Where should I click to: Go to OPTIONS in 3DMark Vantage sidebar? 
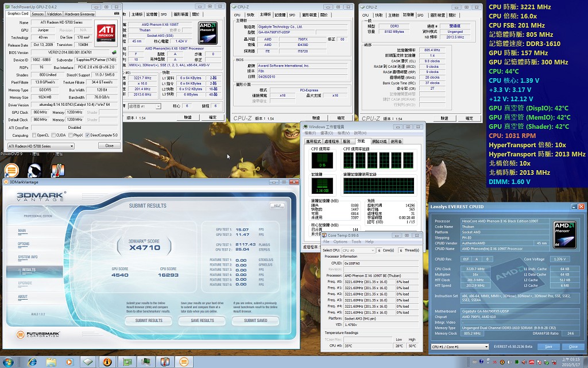pyautogui.click(x=23, y=244)
